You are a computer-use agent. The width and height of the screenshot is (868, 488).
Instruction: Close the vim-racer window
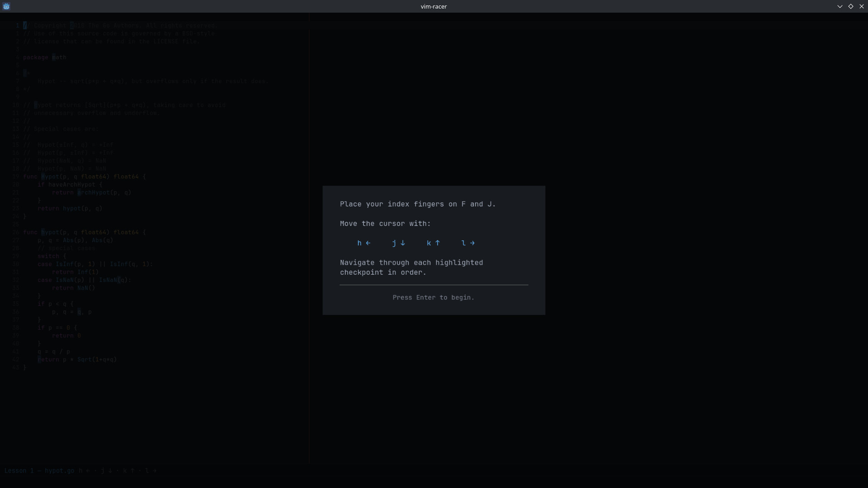tap(861, 6)
